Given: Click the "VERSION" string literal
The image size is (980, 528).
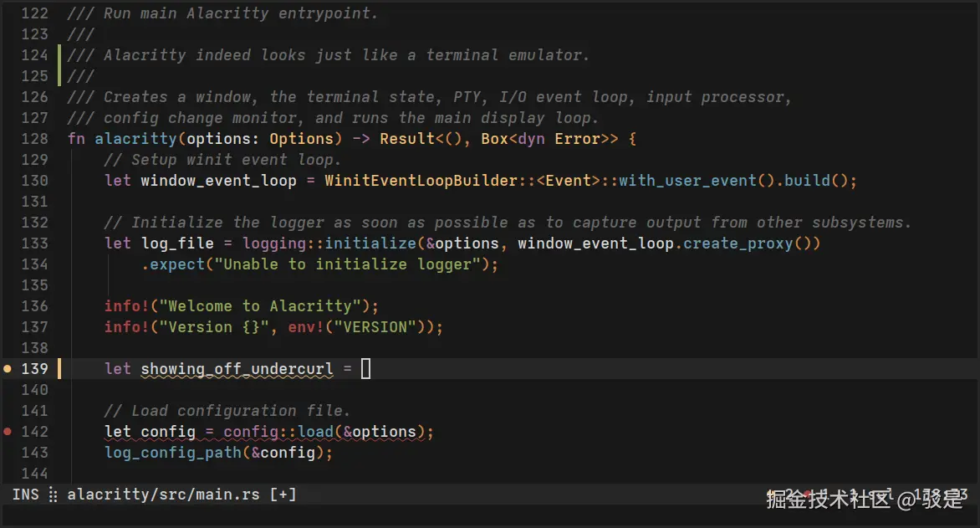Looking at the screenshot, I should 375,327.
